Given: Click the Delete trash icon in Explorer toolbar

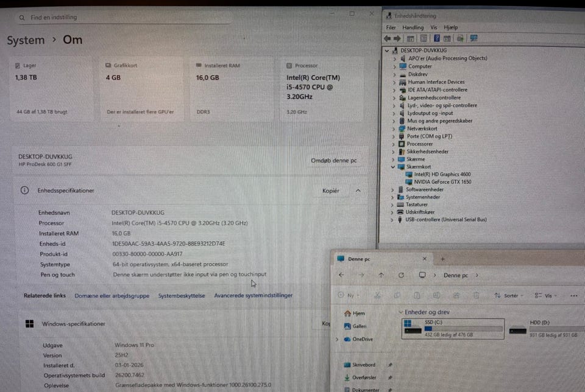Looking at the screenshot, I should 477,295.
